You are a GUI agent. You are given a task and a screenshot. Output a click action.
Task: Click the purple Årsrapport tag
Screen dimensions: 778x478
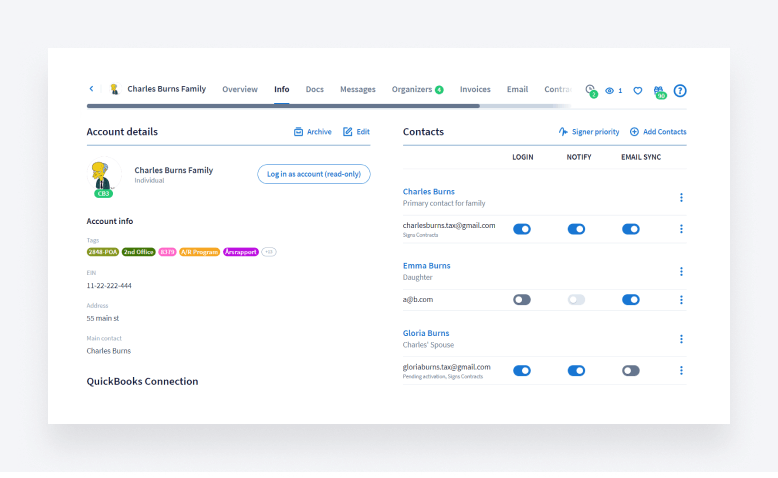pos(240,252)
